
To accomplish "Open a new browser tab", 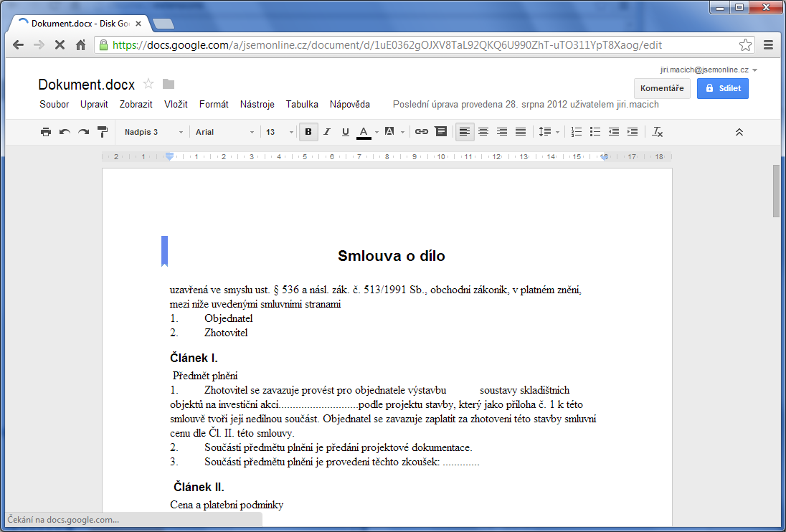I will (163, 24).
